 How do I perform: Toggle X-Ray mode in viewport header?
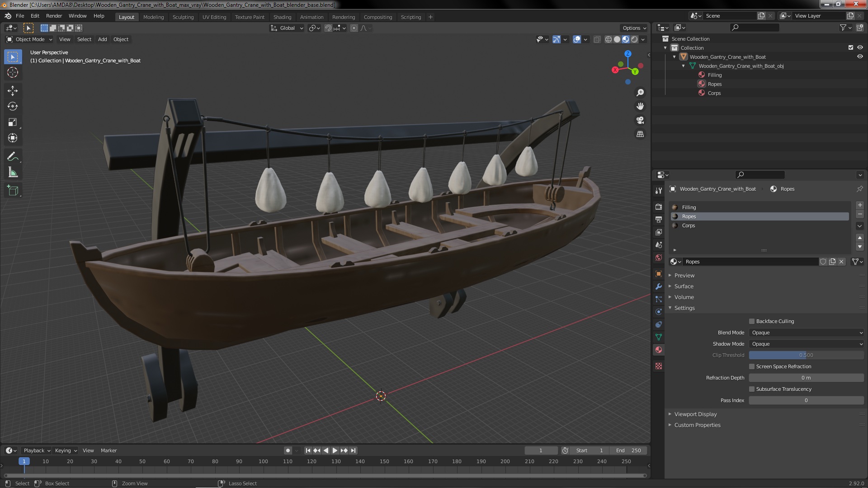pyautogui.click(x=597, y=40)
